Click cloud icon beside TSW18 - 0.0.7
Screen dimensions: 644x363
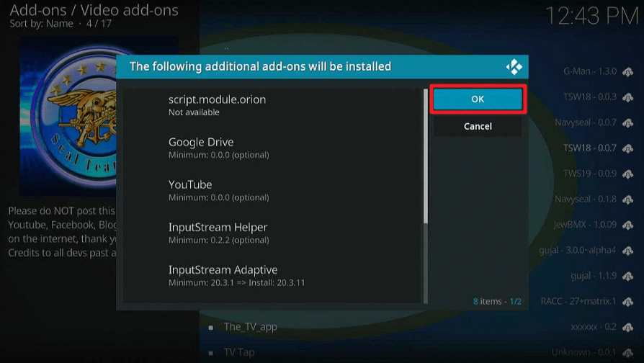[x=627, y=148]
